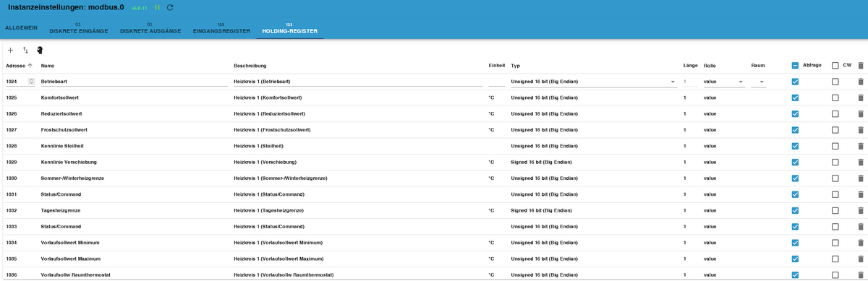Screen dimensions: 868x281
Task: Enable CW for Betriebsart row
Action: pos(835,82)
